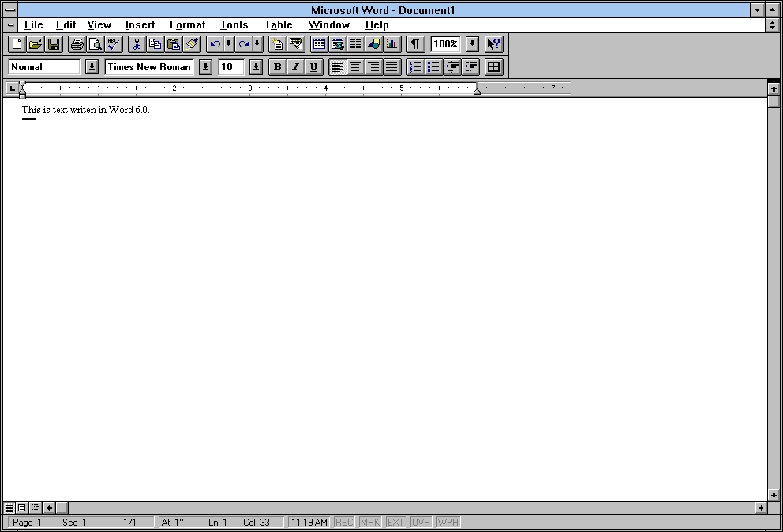Insert a table using the Table icon
The height and width of the screenshot is (532, 783).
point(319,44)
